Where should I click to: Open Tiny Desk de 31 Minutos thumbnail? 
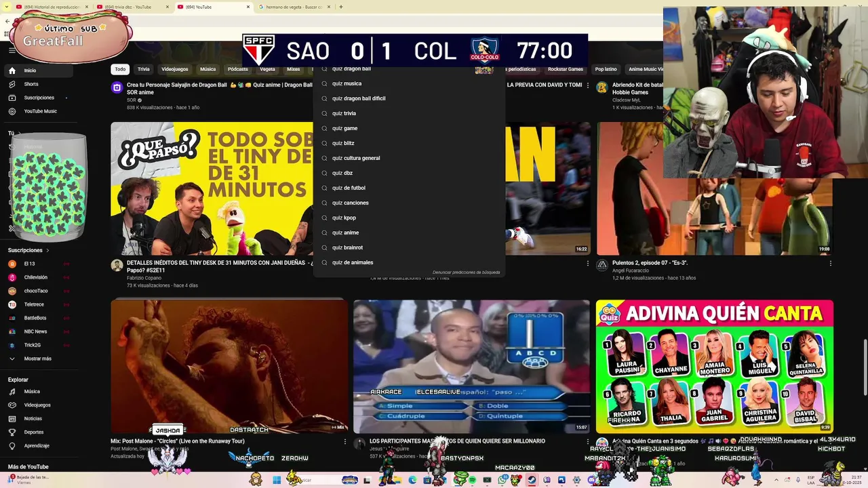click(212, 188)
